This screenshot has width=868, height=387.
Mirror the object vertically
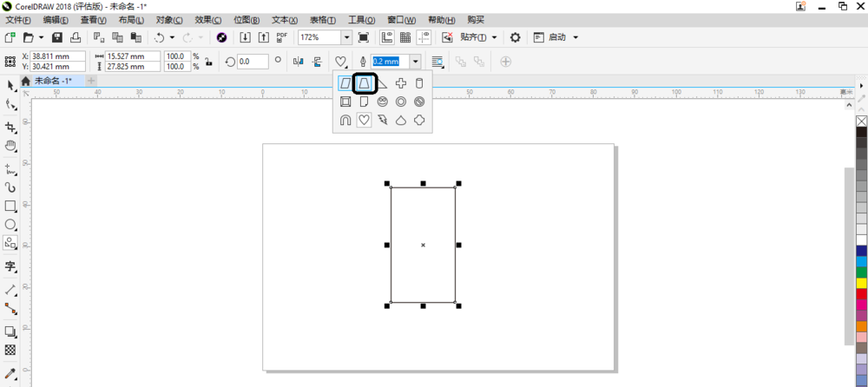(317, 62)
